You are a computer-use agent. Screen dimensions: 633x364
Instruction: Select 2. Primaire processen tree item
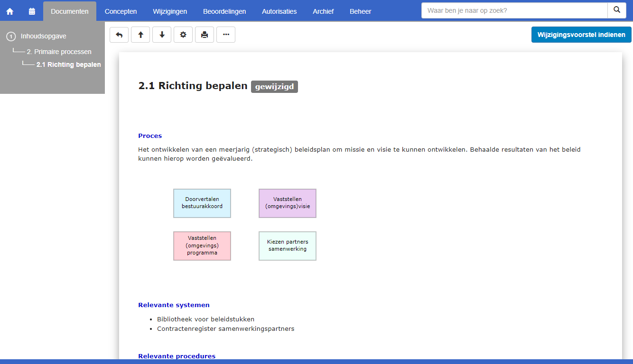click(x=59, y=52)
